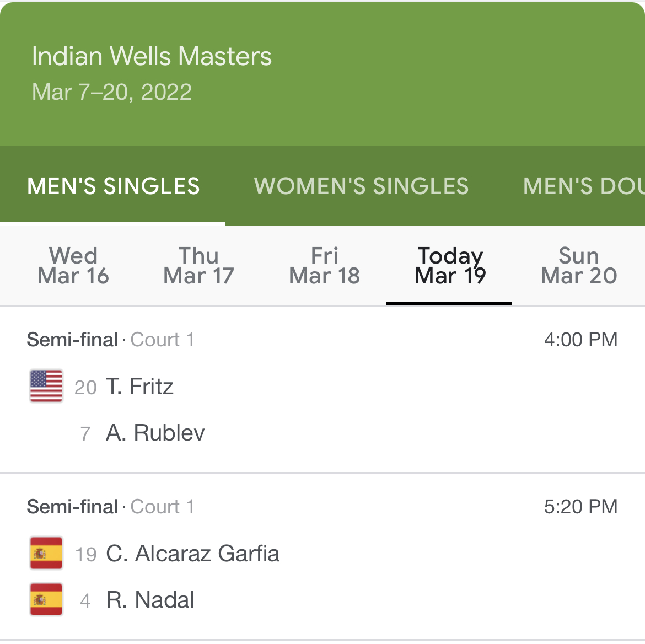The height and width of the screenshot is (644, 645).
Task: Click the 5:20 PM match time
Action: [x=580, y=507]
